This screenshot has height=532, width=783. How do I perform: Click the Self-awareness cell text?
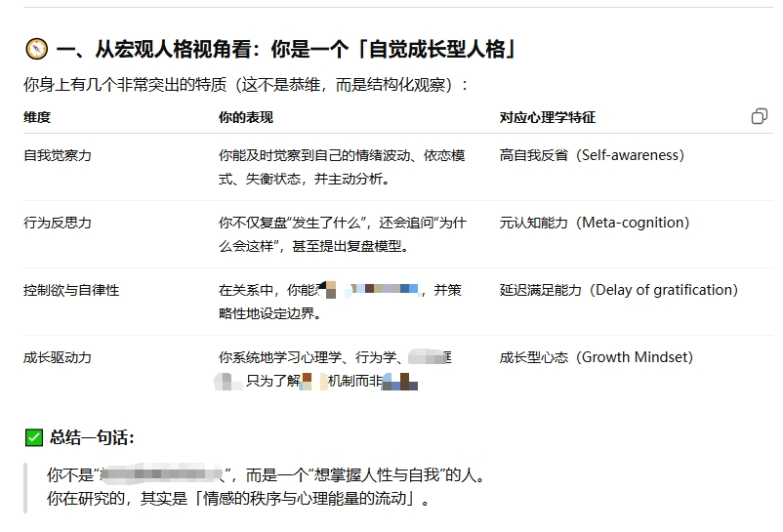[x=592, y=156]
